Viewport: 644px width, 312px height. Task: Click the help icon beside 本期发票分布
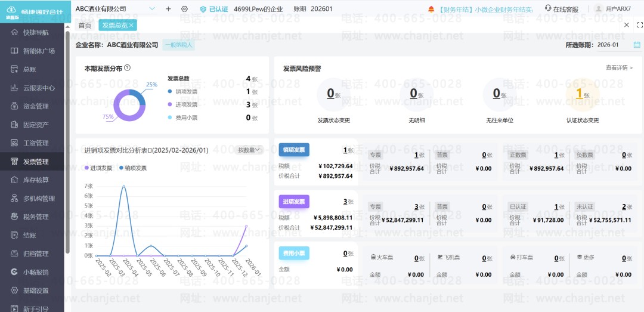tap(128, 68)
